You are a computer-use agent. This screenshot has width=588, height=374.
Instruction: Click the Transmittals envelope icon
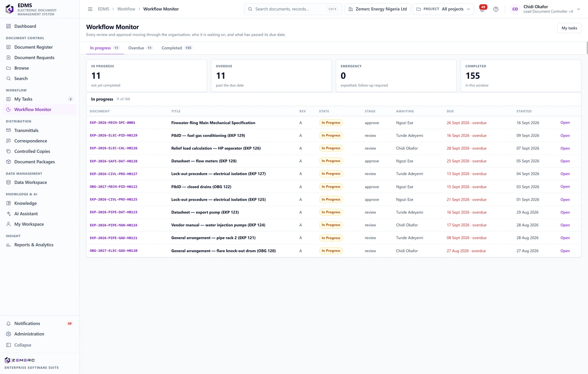pos(8,131)
